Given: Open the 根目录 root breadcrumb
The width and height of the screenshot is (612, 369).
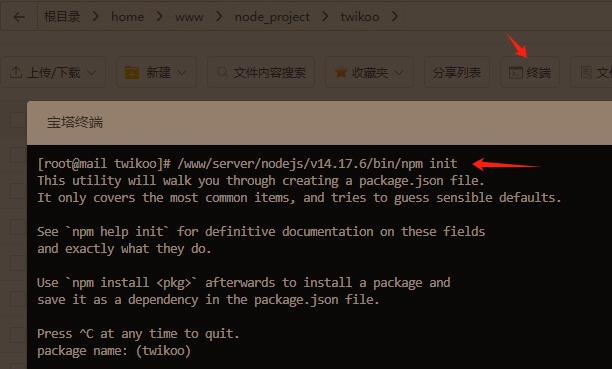Looking at the screenshot, I should click(62, 17).
